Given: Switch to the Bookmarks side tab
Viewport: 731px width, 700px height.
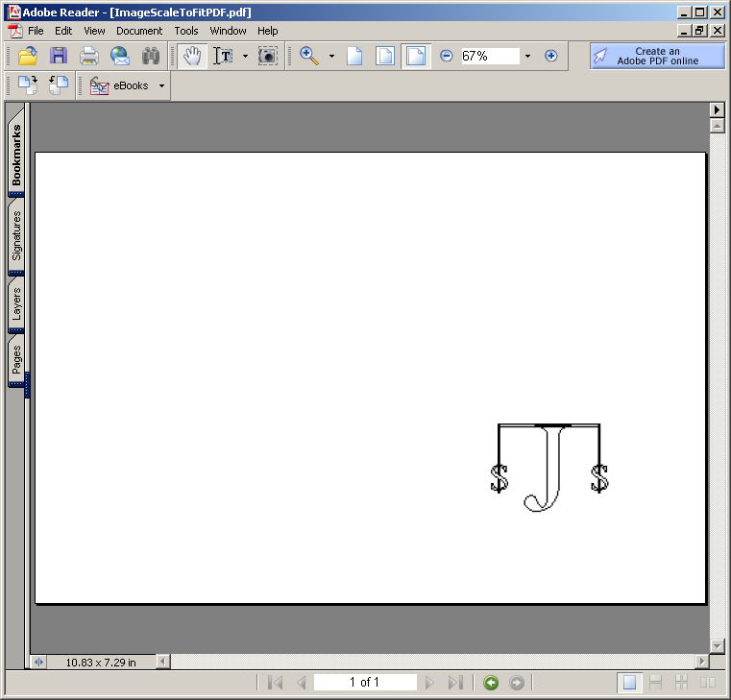Looking at the screenshot, I should pos(16,154).
